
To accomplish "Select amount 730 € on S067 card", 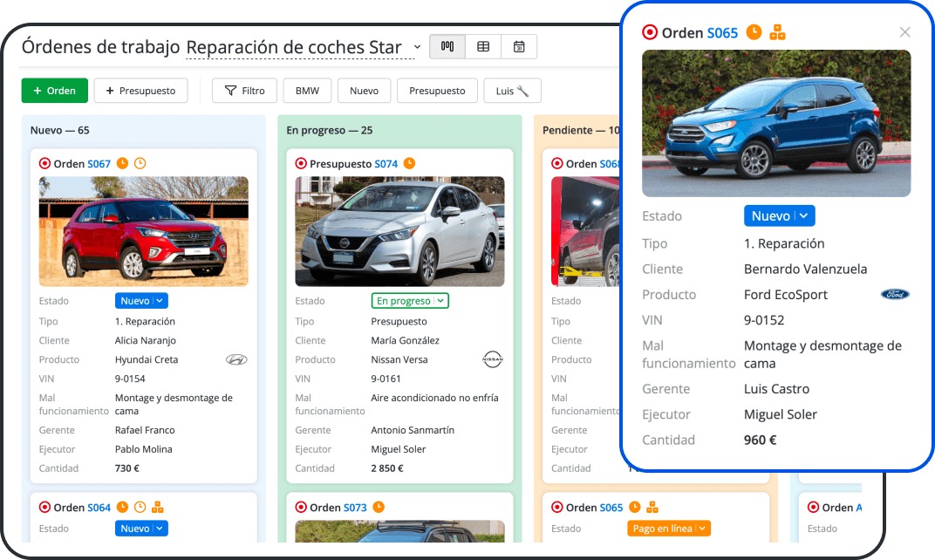I will 127,468.
